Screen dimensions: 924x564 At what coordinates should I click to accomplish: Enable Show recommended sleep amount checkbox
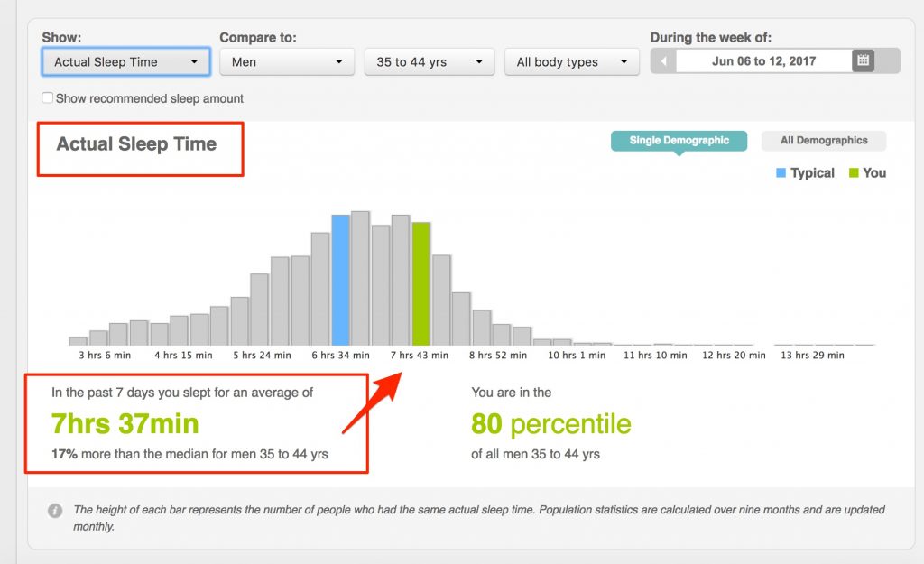48,97
